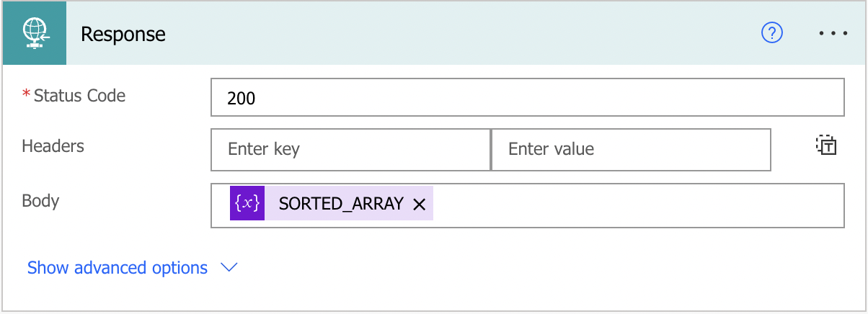Open help with the question mark icon

[x=772, y=33]
